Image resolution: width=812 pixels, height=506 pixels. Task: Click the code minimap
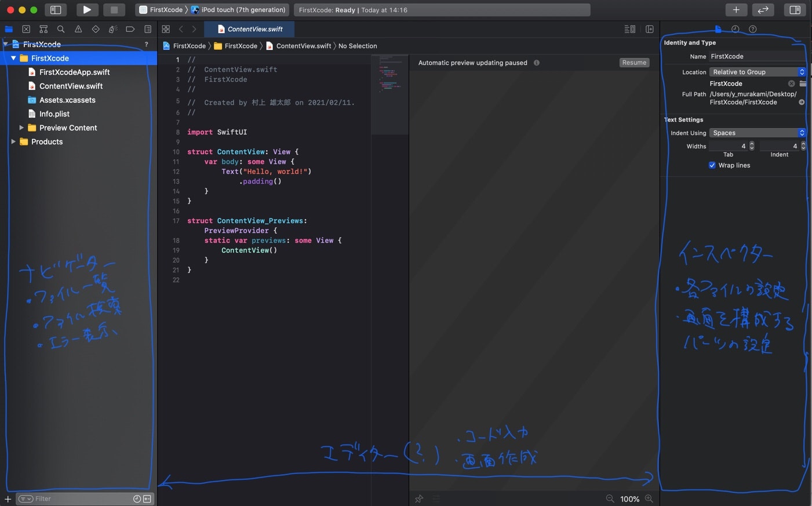(x=389, y=94)
